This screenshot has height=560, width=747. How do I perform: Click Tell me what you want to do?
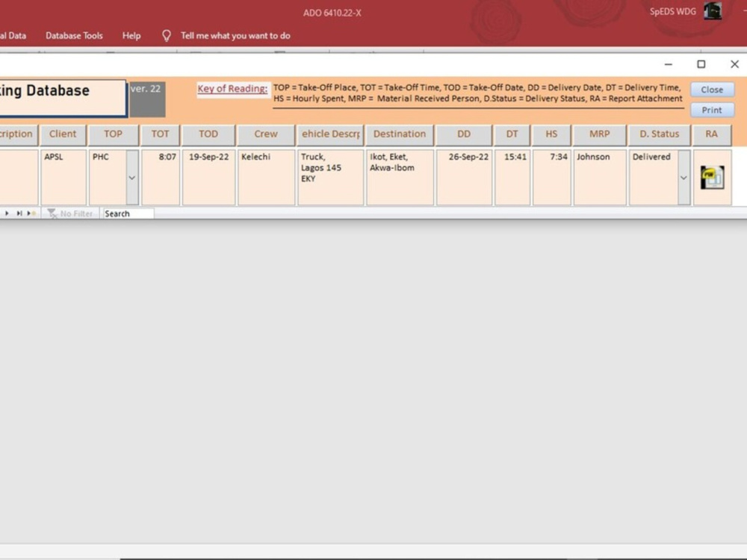235,36
